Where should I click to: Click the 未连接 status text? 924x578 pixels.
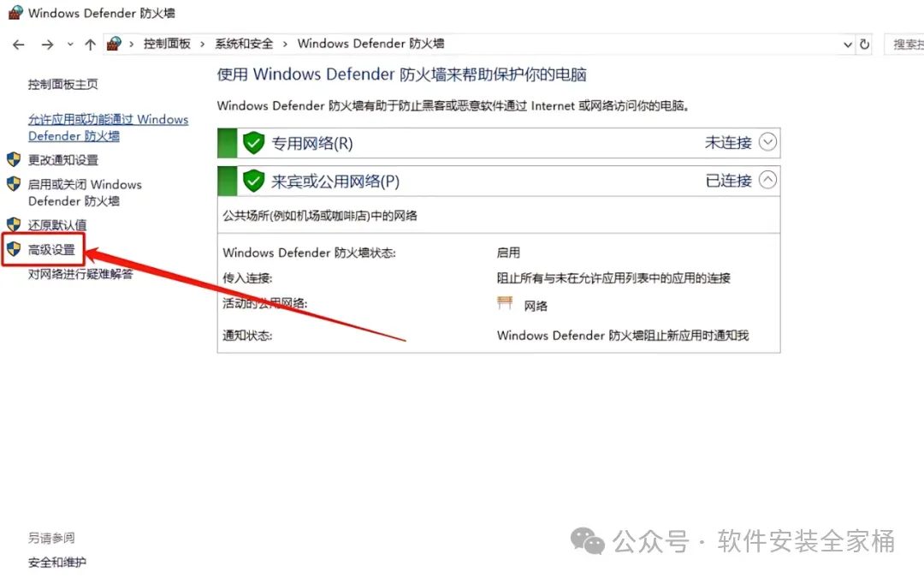(728, 143)
